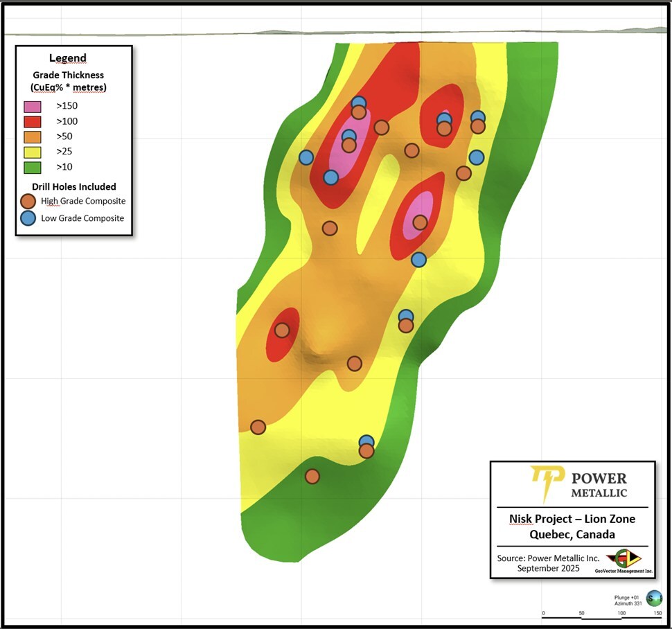
Task: Select the westernmost low grade drill hole marker
Action: pyautogui.click(x=306, y=157)
